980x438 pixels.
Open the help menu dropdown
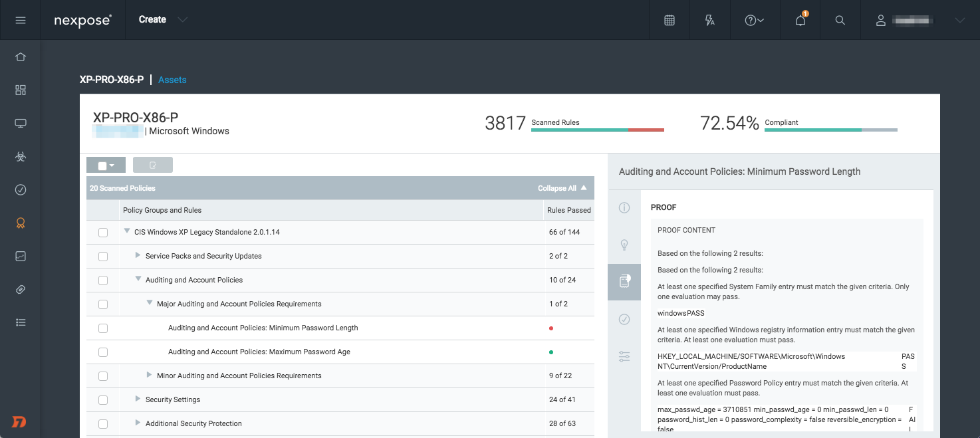[755, 20]
